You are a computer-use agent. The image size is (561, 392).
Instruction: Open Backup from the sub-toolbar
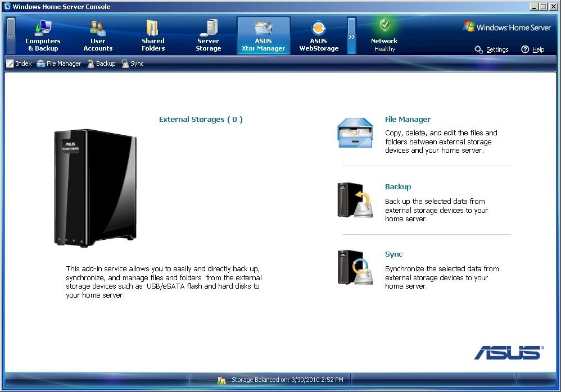106,63
